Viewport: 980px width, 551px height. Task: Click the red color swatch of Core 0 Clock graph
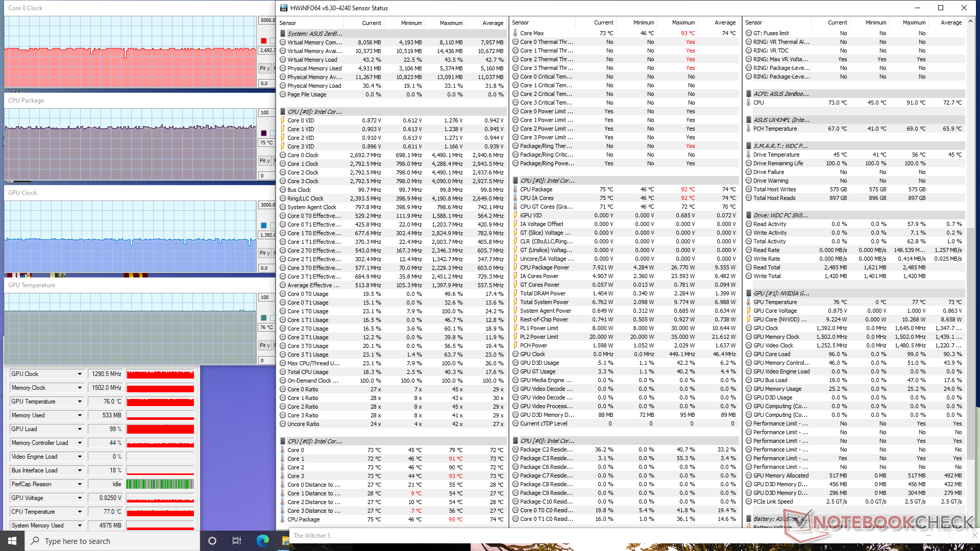click(x=263, y=41)
